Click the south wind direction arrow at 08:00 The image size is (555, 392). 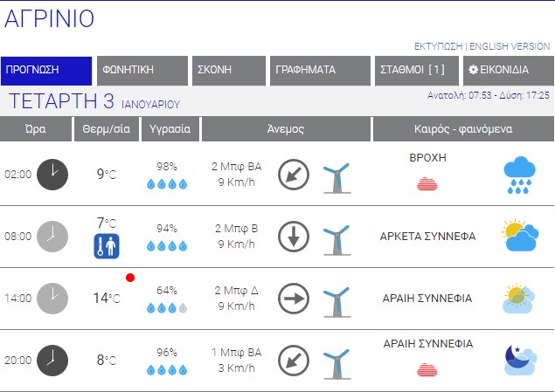(x=294, y=236)
